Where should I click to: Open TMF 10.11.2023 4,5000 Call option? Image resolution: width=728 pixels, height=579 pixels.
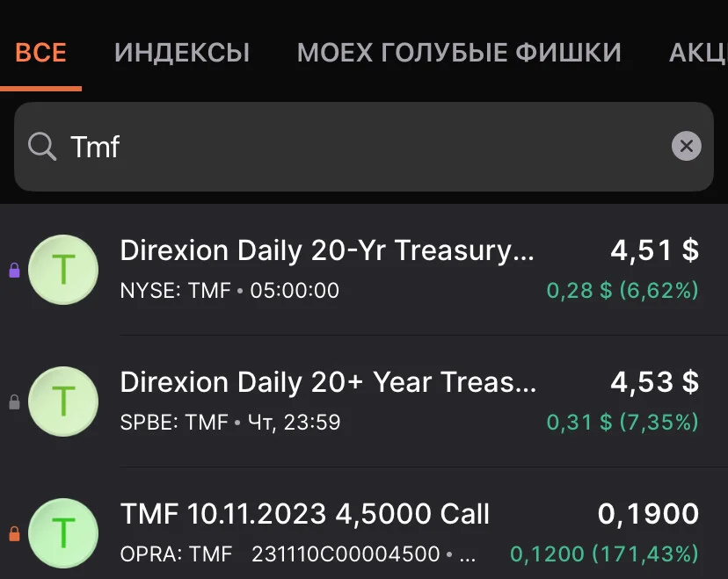tap(364, 529)
